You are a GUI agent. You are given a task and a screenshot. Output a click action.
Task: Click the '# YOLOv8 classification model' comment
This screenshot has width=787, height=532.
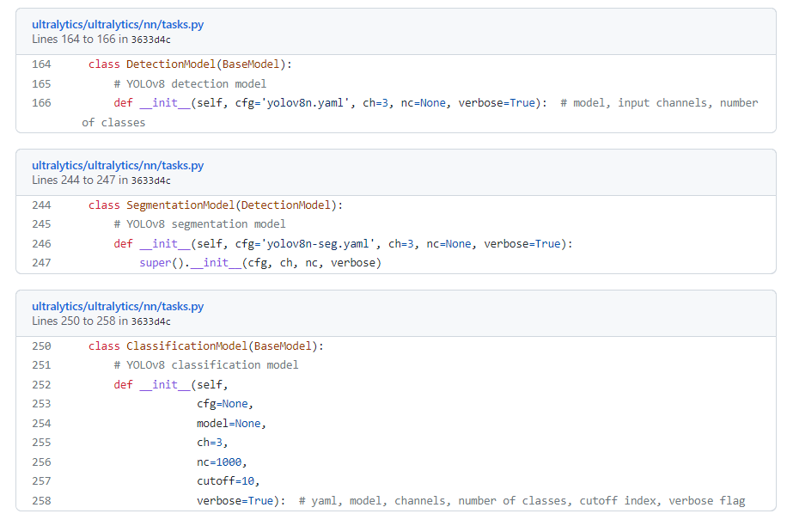[206, 365]
